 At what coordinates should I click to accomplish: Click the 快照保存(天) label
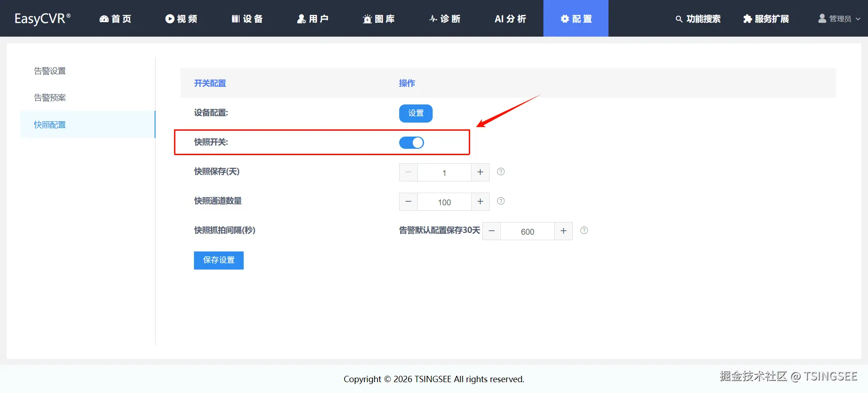click(217, 171)
